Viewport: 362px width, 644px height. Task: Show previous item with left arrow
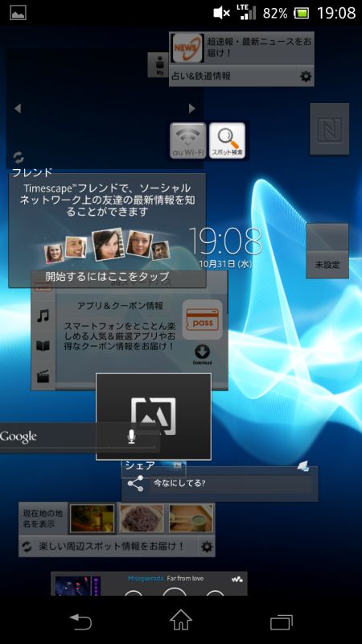click(17, 109)
